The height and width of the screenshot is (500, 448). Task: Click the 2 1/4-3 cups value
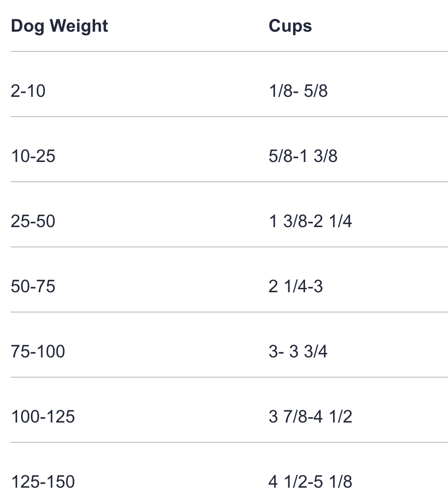[x=295, y=287]
